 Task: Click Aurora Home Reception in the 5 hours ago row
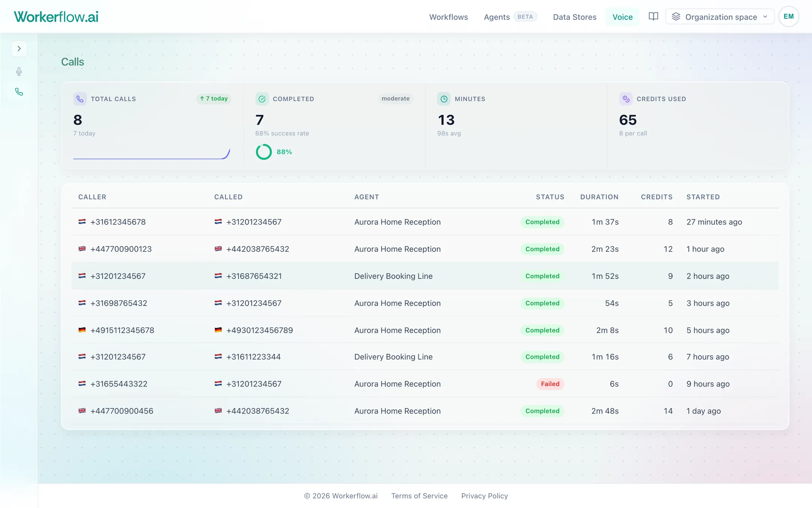[397, 330]
